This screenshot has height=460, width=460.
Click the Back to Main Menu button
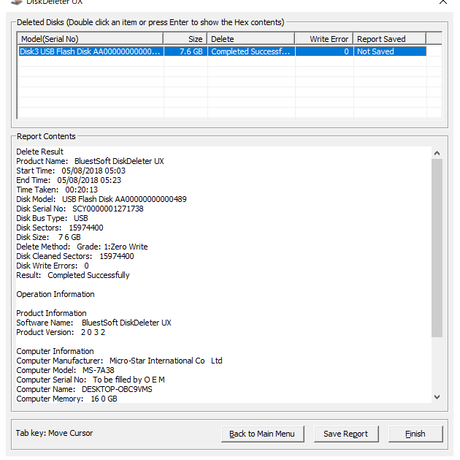click(x=263, y=434)
